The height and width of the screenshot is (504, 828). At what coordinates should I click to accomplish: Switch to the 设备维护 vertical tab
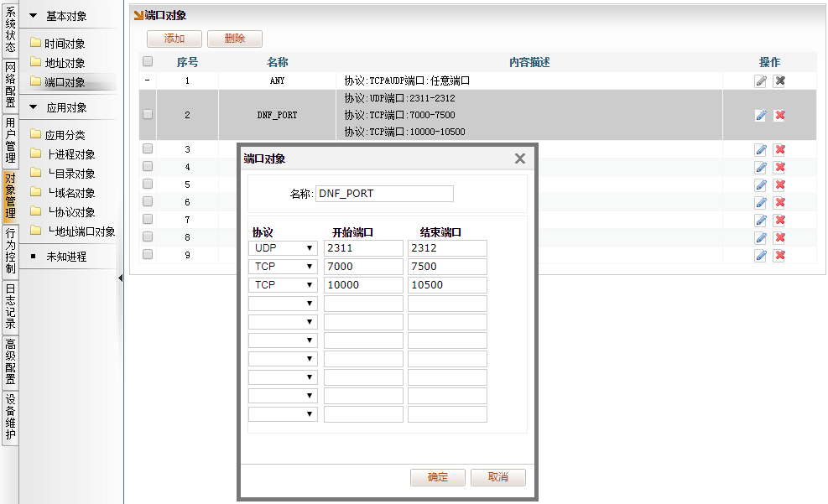[x=10, y=418]
